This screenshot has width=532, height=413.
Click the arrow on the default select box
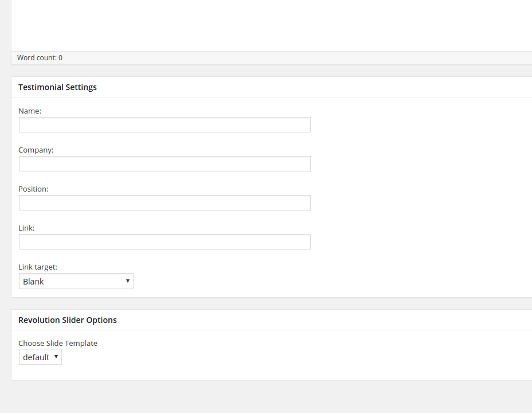click(56, 357)
